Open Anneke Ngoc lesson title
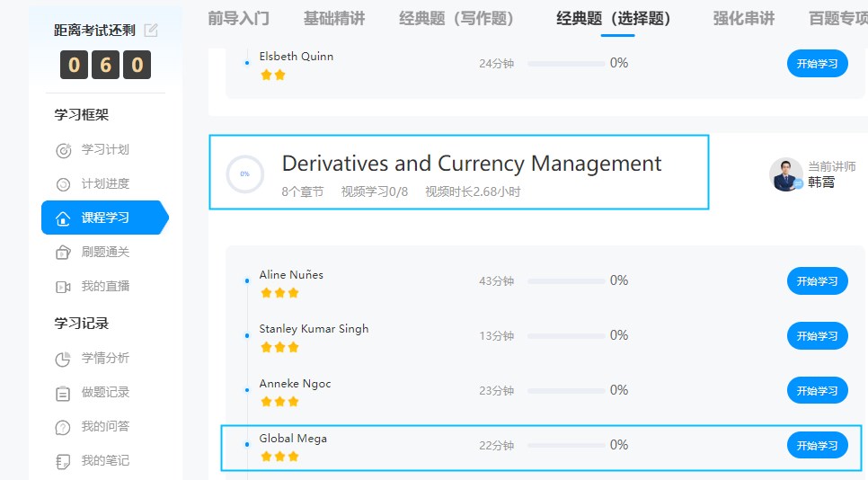 point(295,384)
